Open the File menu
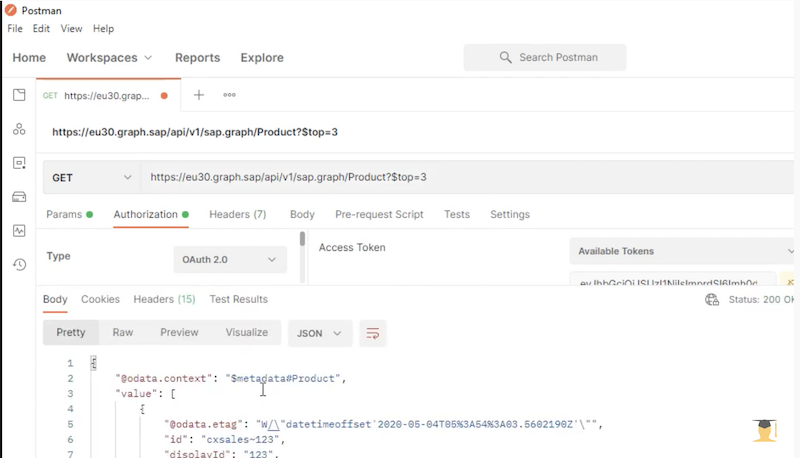The width and height of the screenshot is (800, 458). tap(15, 29)
